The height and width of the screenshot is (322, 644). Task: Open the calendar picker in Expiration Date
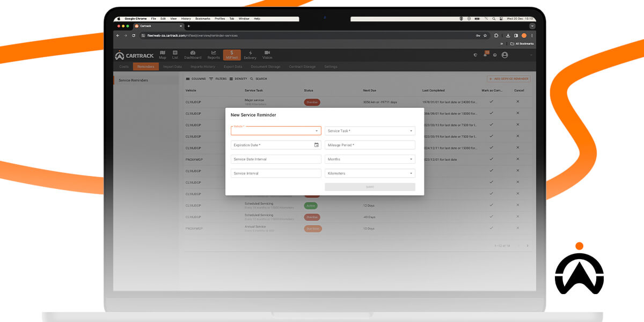pyautogui.click(x=317, y=145)
